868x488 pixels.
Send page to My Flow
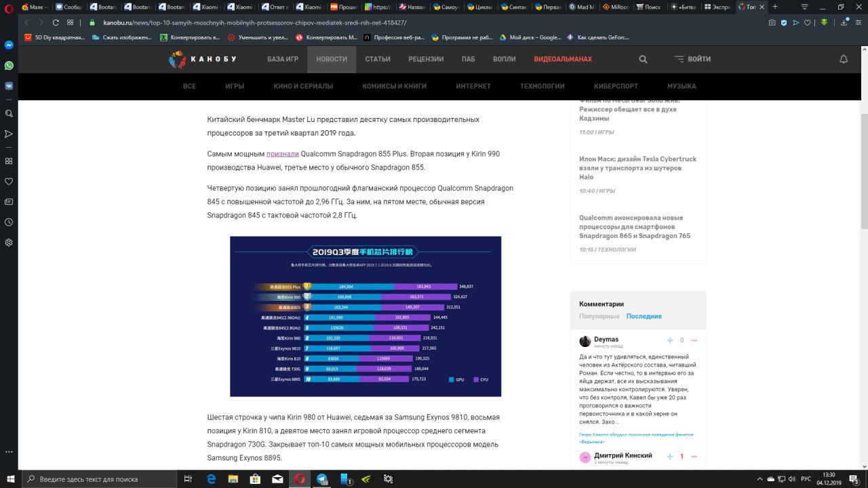point(797,22)
